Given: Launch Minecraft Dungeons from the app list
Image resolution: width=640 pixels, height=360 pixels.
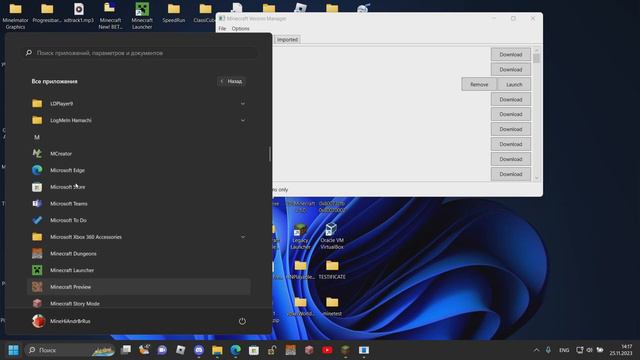Looking at the screenshot, I should [139, 253].
